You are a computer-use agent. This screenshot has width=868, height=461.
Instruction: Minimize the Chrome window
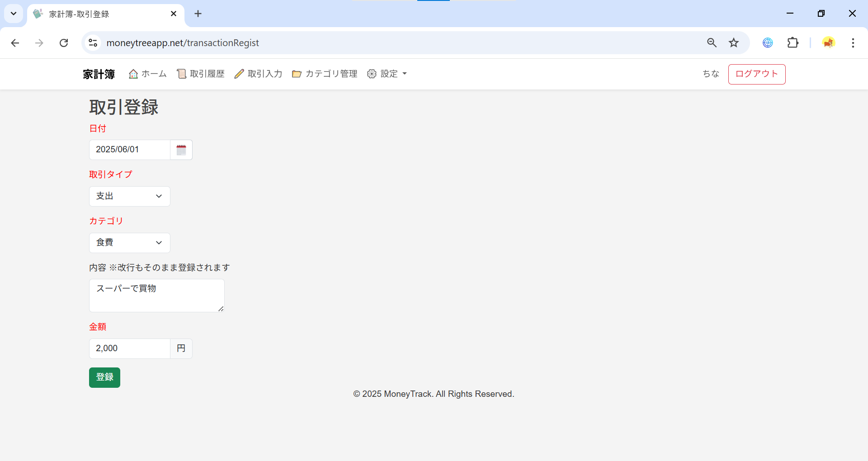pyautogui.click(x=790, y=14)
